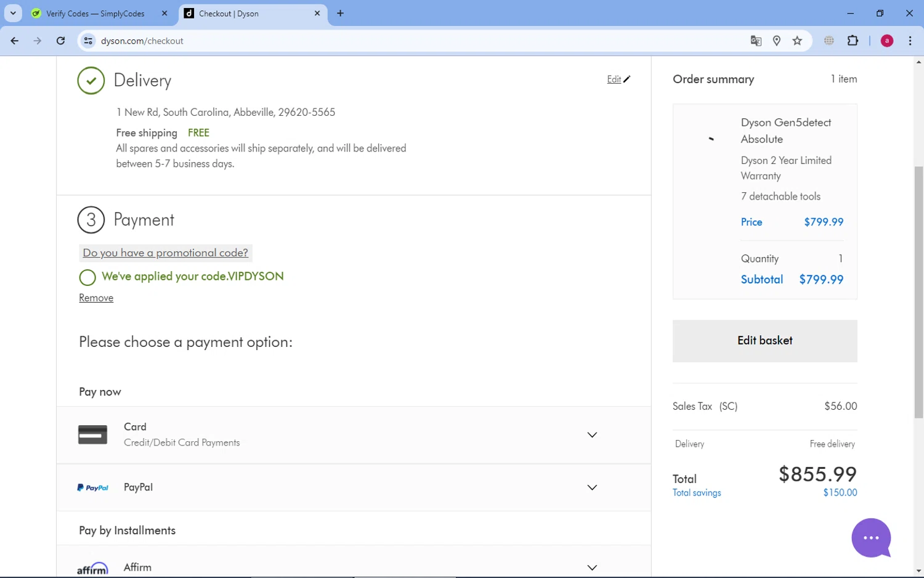Select the Checkout | Dyson tab
The image size is (924, 578).
point(253,13)
